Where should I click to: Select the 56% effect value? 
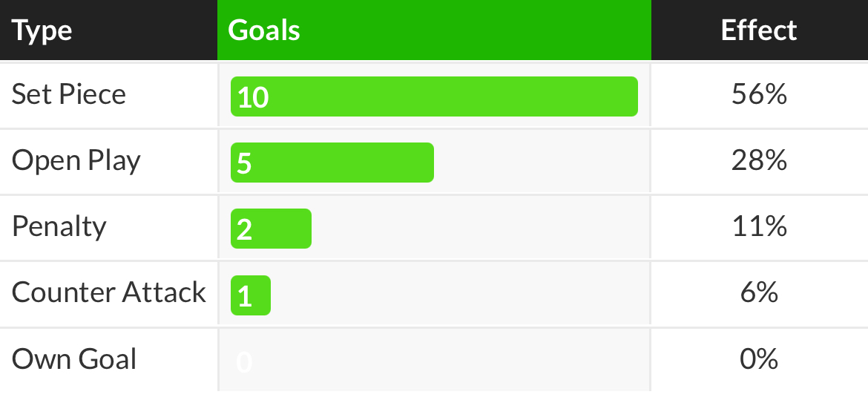(x=758, y=95)
